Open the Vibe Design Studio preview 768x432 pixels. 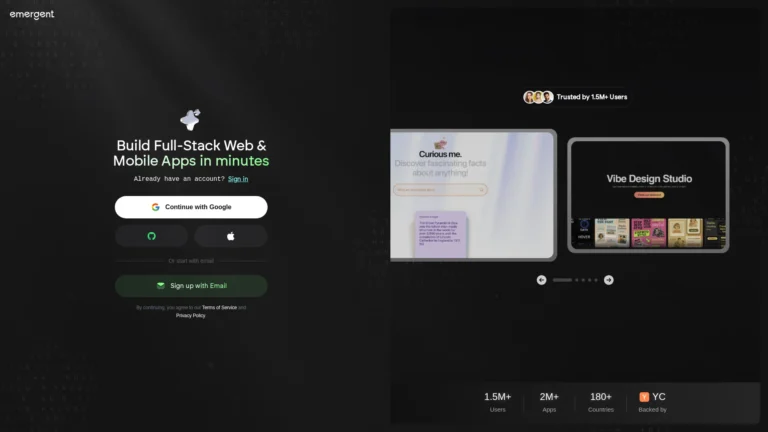click(x=648, y=195)
